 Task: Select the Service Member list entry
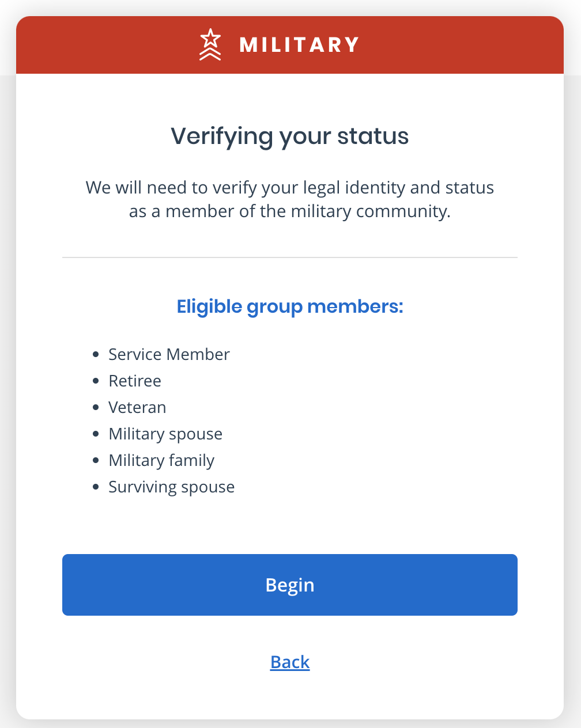coord(169,355)
